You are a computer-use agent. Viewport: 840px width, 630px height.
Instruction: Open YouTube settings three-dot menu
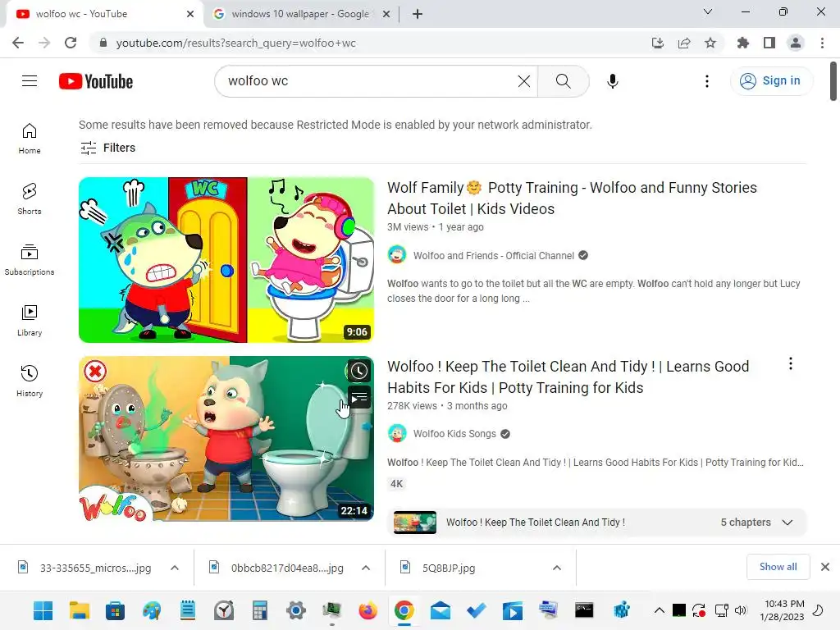pyautogui.click(x=706, y=81)
